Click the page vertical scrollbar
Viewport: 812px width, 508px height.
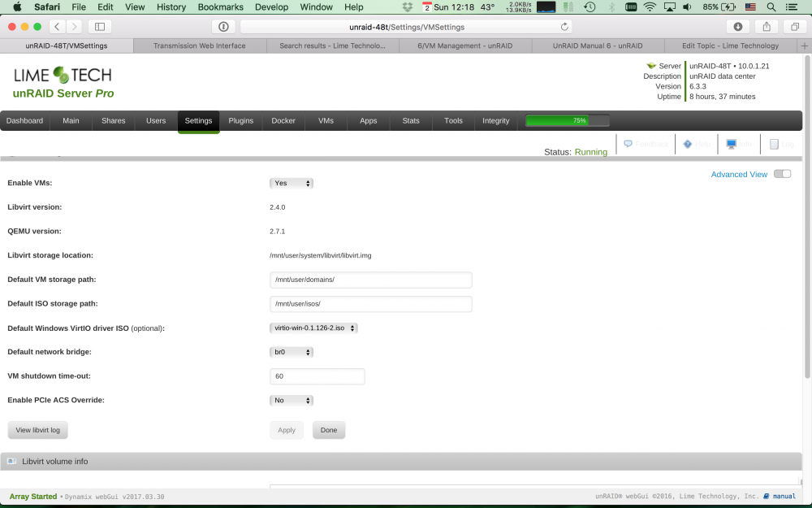(807, 218)
